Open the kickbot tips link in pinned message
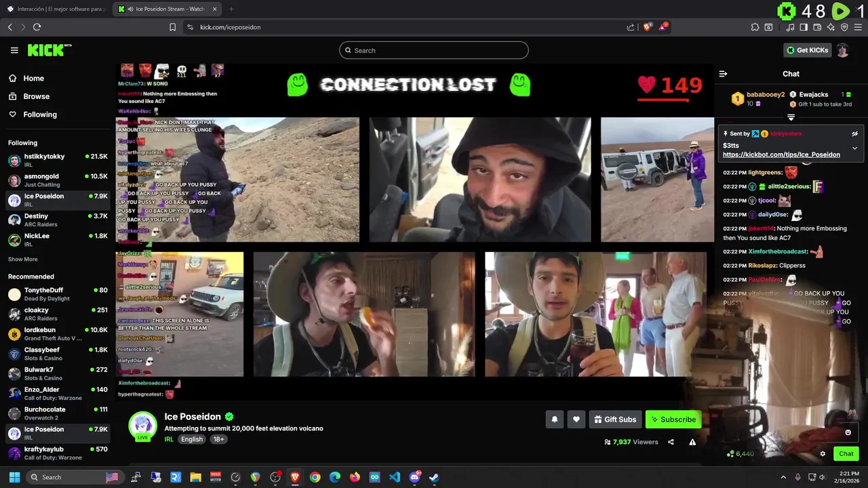The height and width of the screenshot is (488, 868). 781,155
